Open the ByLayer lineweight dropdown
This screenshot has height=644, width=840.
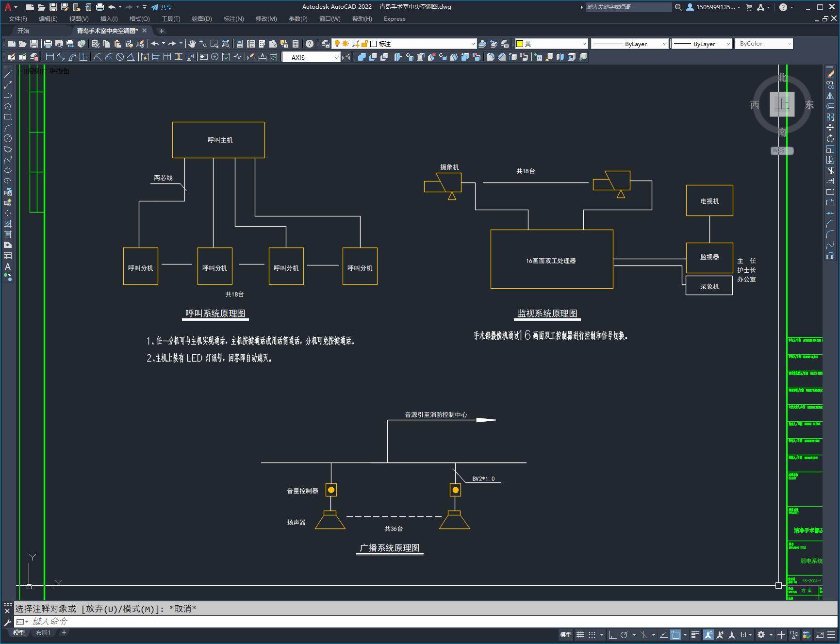pyautogui.click(x=702, y=44)
